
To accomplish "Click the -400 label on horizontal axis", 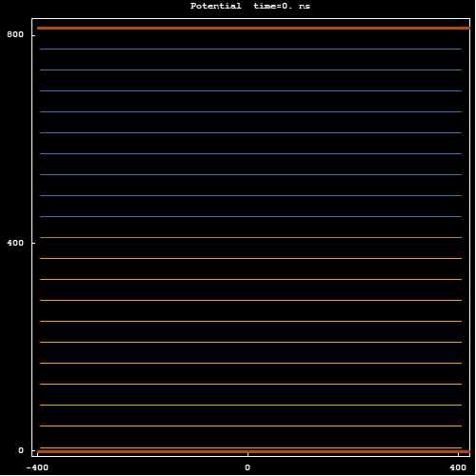I will pos(37,467).
